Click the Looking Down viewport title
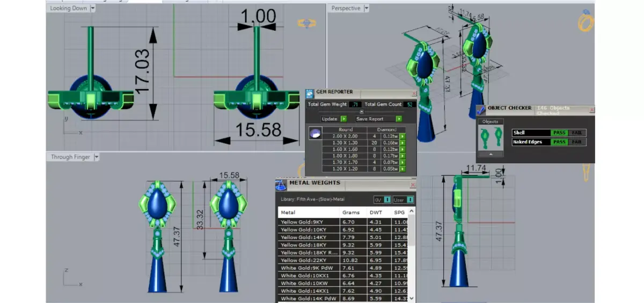The height and width of the screenshot is (303, 644). (x=68, y=8)
